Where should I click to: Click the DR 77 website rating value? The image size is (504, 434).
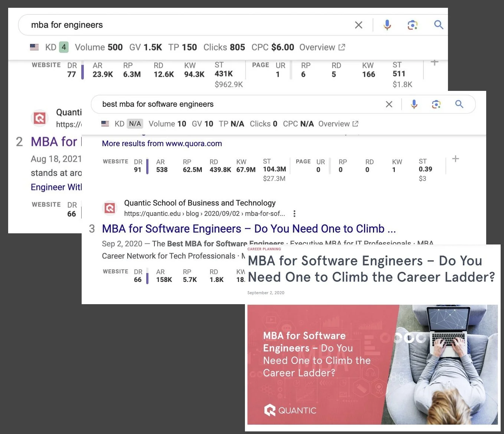coord(72,74)
